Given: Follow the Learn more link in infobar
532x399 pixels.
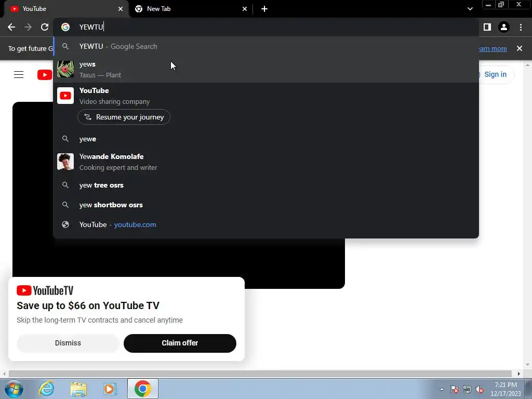Looking at the screenshot, I should coord(493,48).
